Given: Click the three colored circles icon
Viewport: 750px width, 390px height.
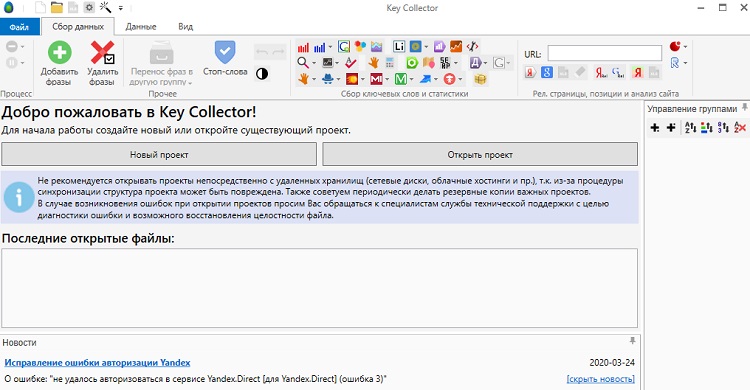Looking at the screenshot, I should point(360,46).
